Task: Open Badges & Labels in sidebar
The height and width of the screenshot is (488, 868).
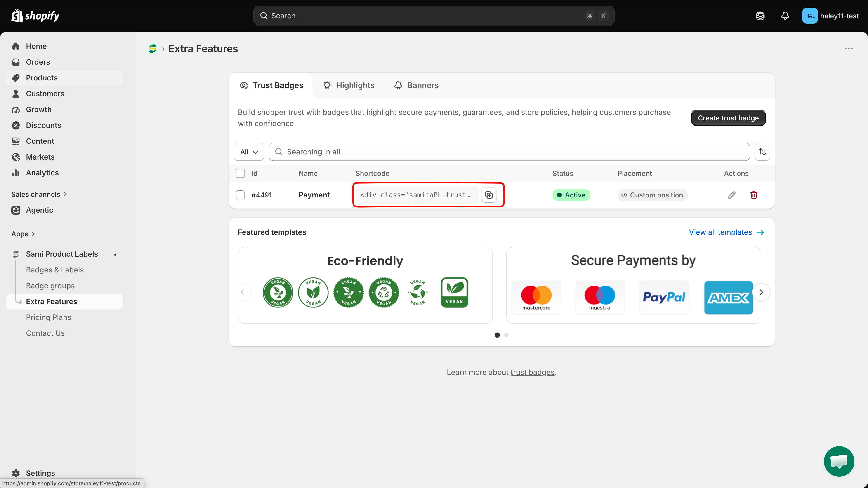Action: click(x=54, y=270)
